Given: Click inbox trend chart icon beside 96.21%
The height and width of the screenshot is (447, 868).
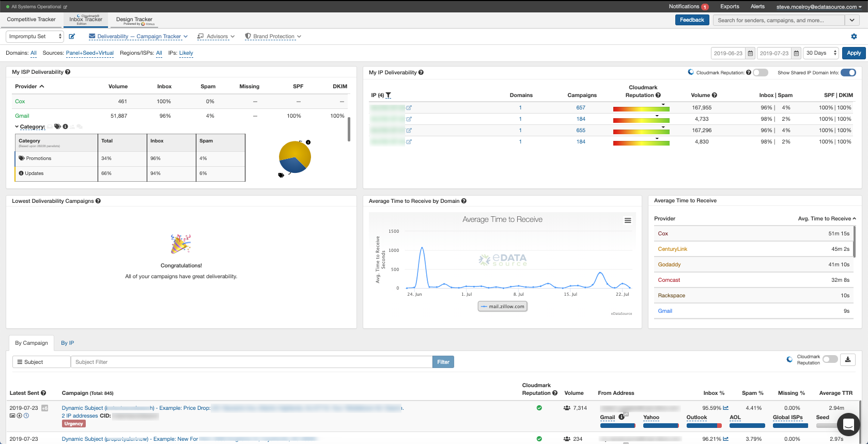Looking at the screenshot, I should click(x=726, y=439).
